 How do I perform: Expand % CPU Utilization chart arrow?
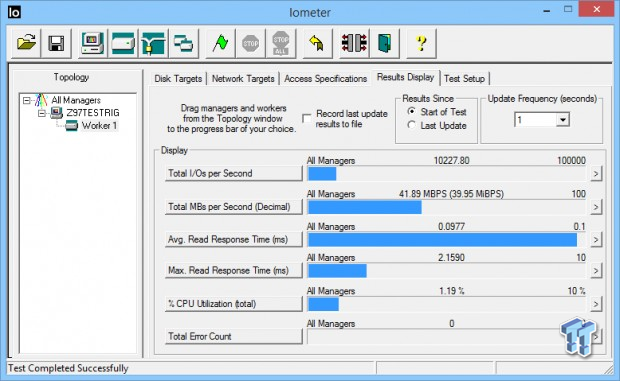[596, 304]
